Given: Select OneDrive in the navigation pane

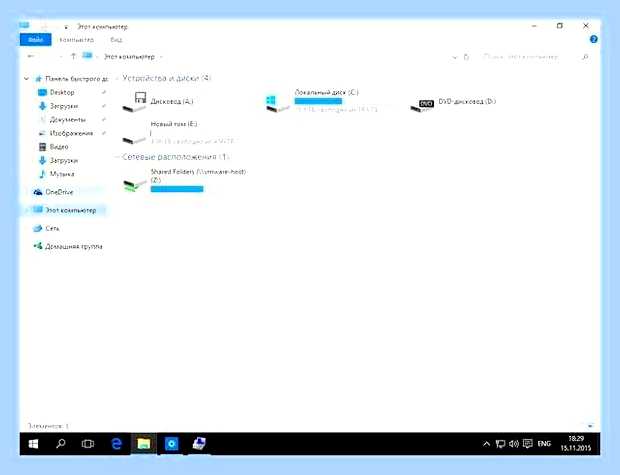Looking at the screenshot, I should pos(59,192).
